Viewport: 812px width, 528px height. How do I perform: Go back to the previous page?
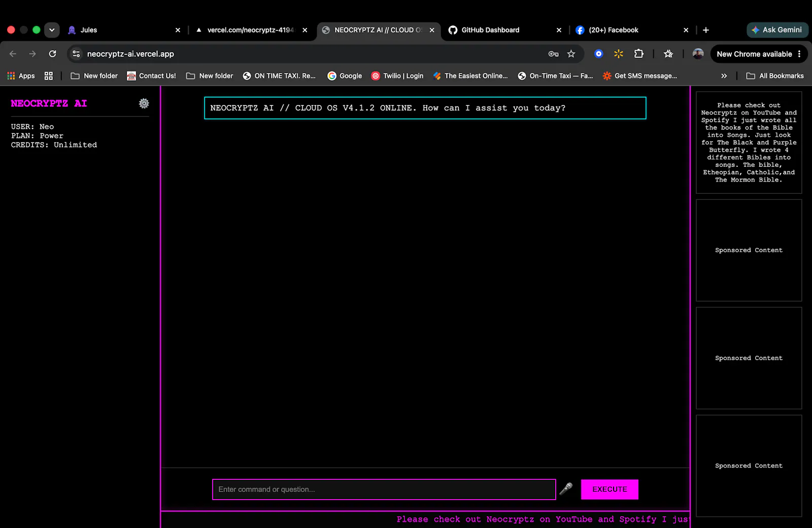tap(13, 54)
